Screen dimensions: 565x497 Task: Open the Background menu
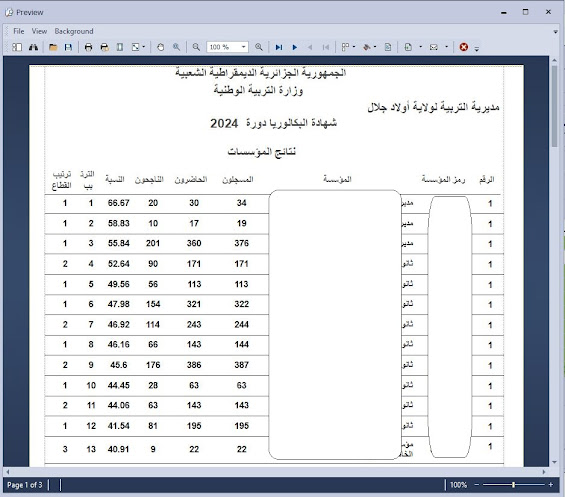click(x=74, y=31)
